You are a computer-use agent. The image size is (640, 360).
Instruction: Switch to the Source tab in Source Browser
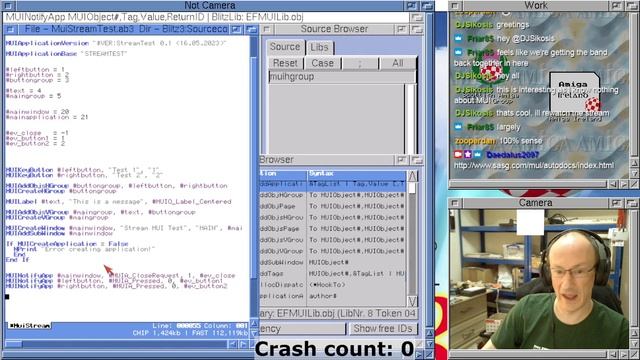pos(285,47)
